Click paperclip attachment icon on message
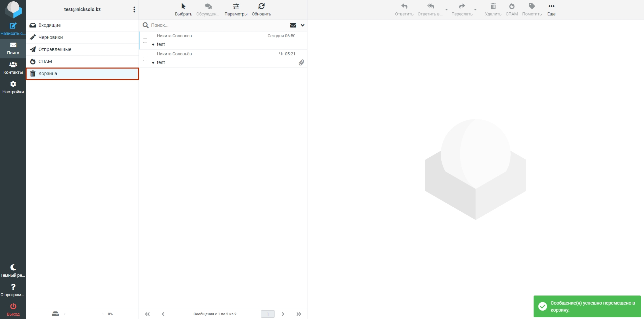The image size is (644, 319). point(301,62)
